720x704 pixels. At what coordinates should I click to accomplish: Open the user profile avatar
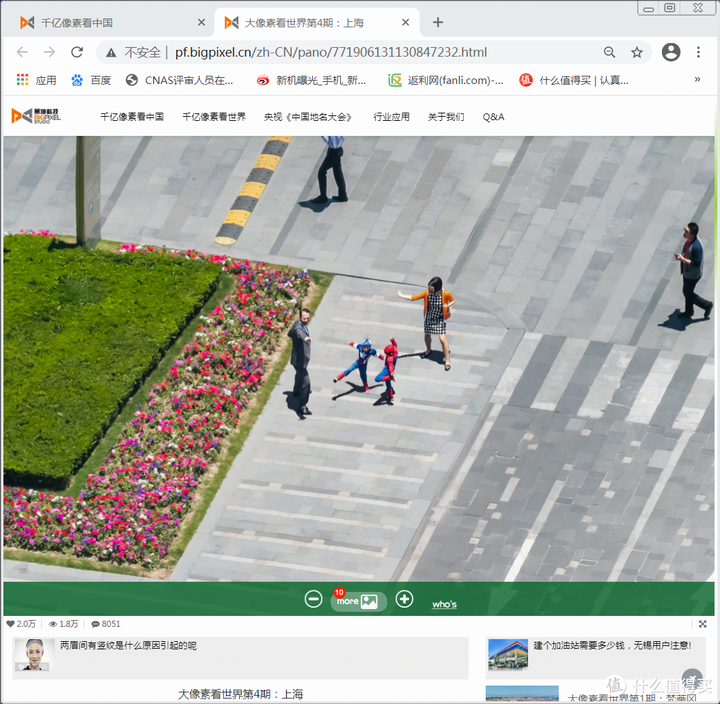pyautogui.click(x=670, y=52)
